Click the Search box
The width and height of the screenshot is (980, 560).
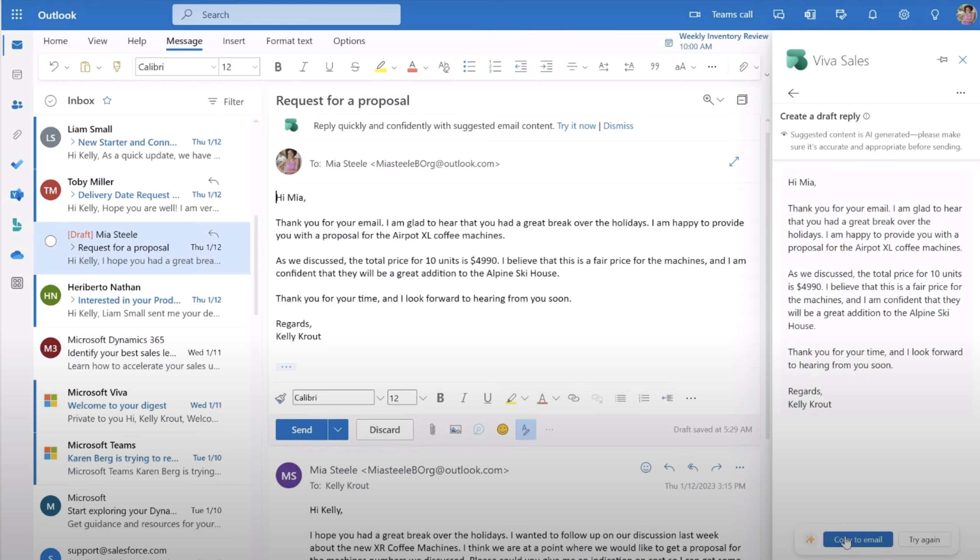286,15
